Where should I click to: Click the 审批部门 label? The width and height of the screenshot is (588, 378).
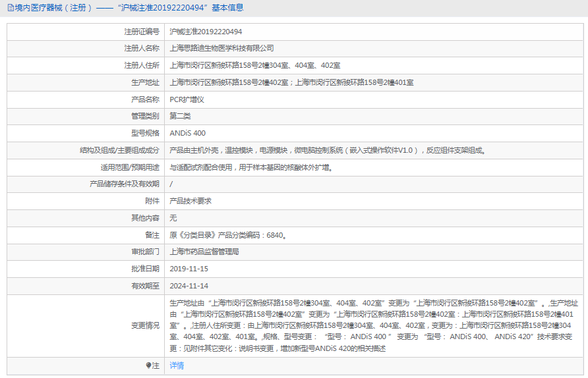pos(145,252)
